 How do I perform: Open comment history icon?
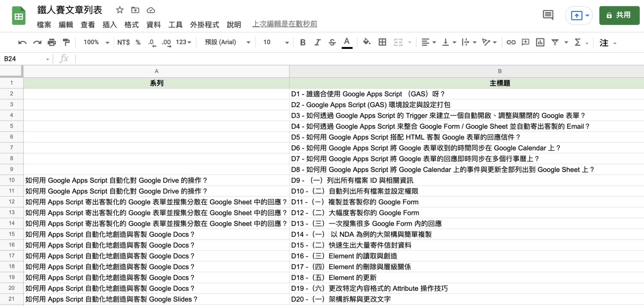tap(548, 15)
